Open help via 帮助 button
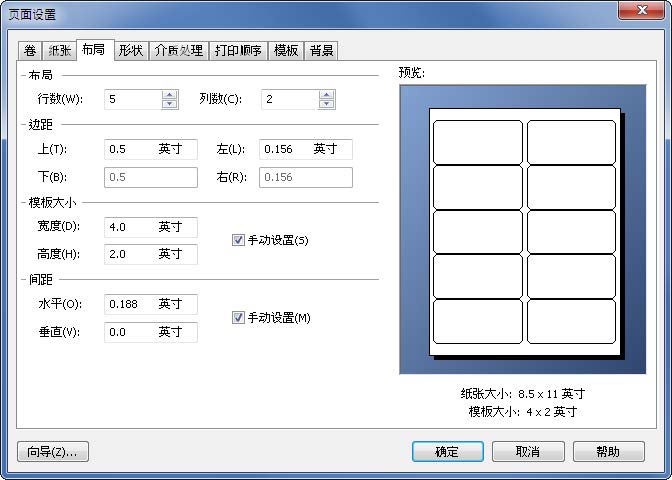Viewport: 672px width, 480px height. [x=607, y=452]
